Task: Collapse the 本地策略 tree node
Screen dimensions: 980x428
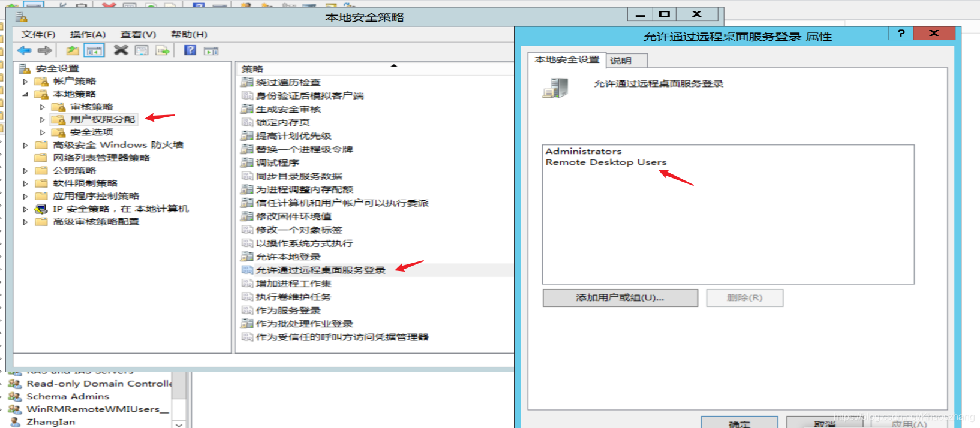Action: [25, 94]
